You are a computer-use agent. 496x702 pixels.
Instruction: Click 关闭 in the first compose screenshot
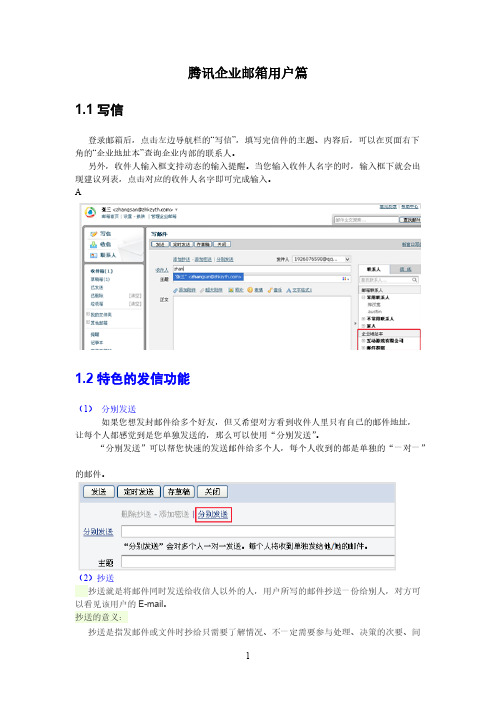(x=222, y=244)
